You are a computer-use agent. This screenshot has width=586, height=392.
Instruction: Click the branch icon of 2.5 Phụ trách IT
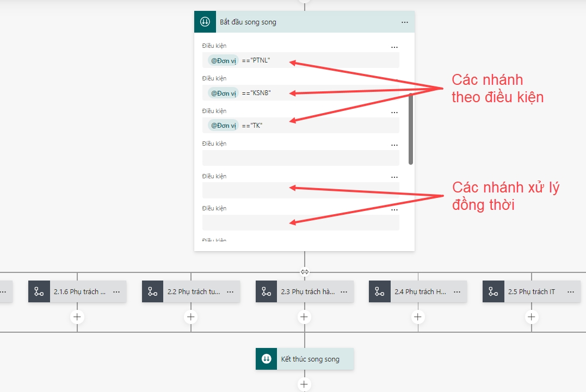click(494, 291)
